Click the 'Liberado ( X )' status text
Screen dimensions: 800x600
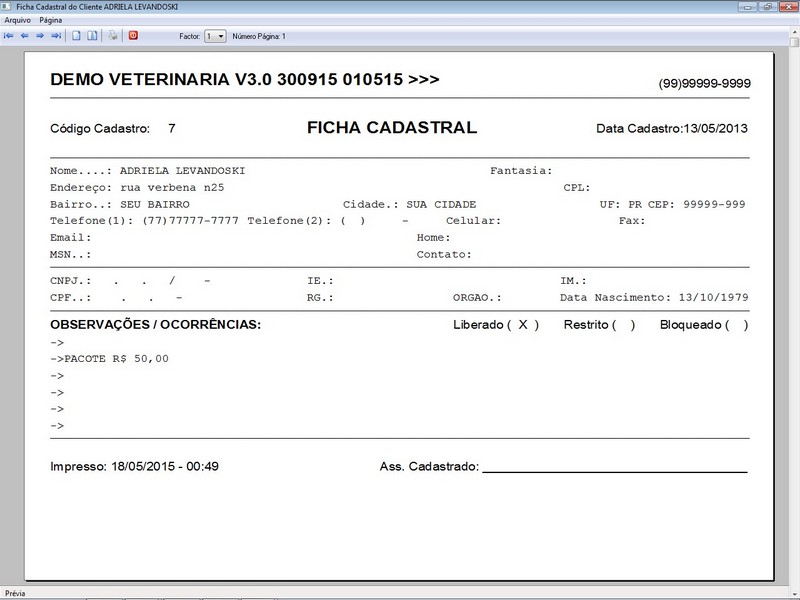(x=496, y=325)
